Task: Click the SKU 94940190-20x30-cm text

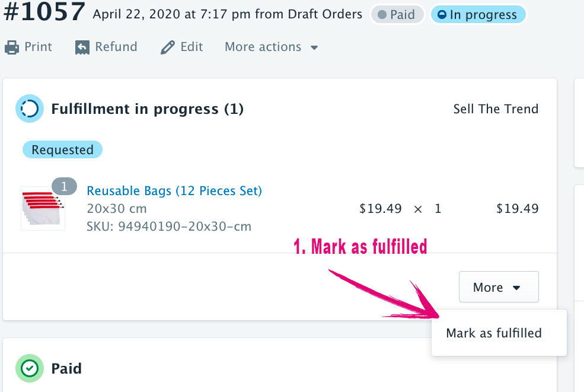Action: 169,227
